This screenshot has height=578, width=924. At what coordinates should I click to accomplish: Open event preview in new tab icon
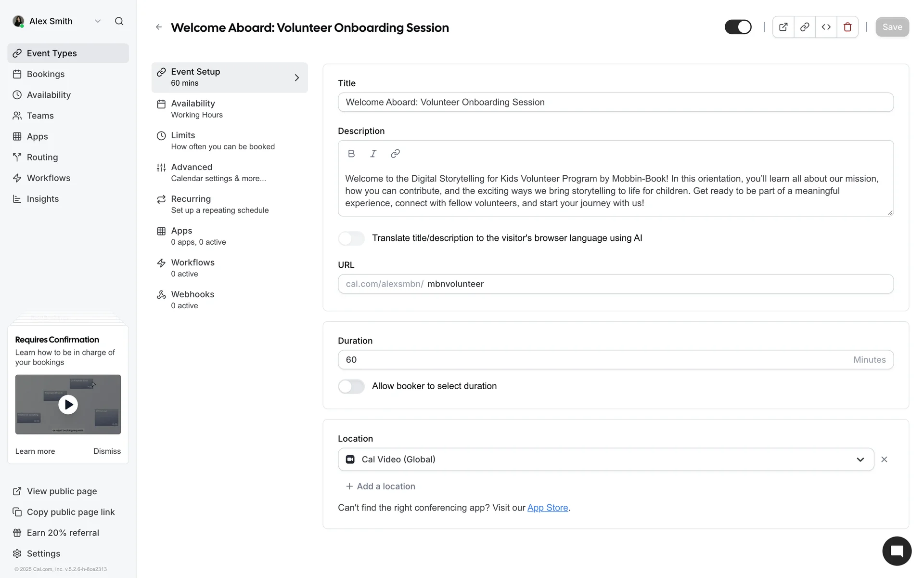[783, 27]
